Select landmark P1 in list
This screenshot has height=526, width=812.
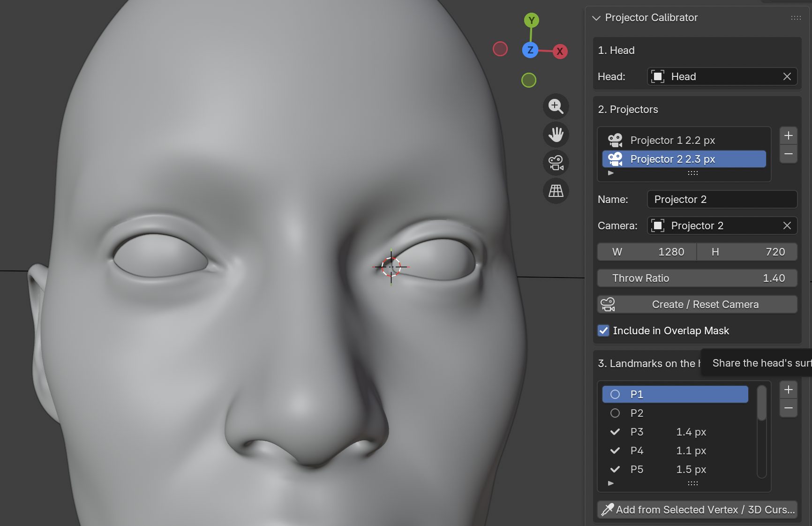[x=675, y=394]
